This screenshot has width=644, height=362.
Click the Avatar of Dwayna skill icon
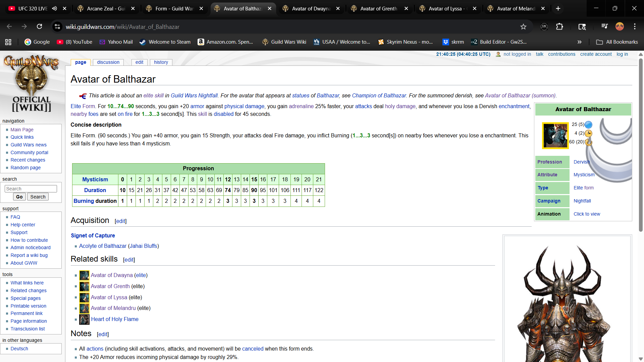coord(84,275)
